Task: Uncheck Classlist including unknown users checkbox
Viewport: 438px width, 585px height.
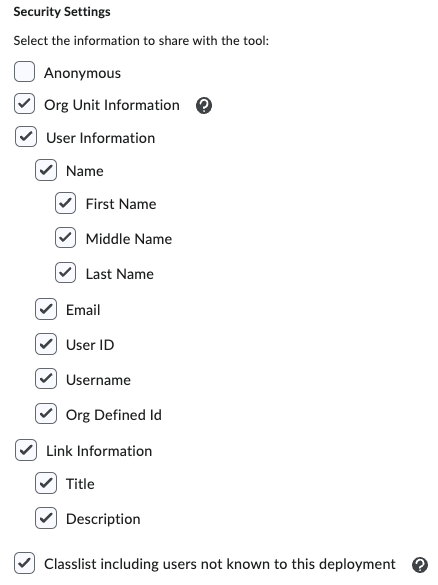Action: coord(25,563)
